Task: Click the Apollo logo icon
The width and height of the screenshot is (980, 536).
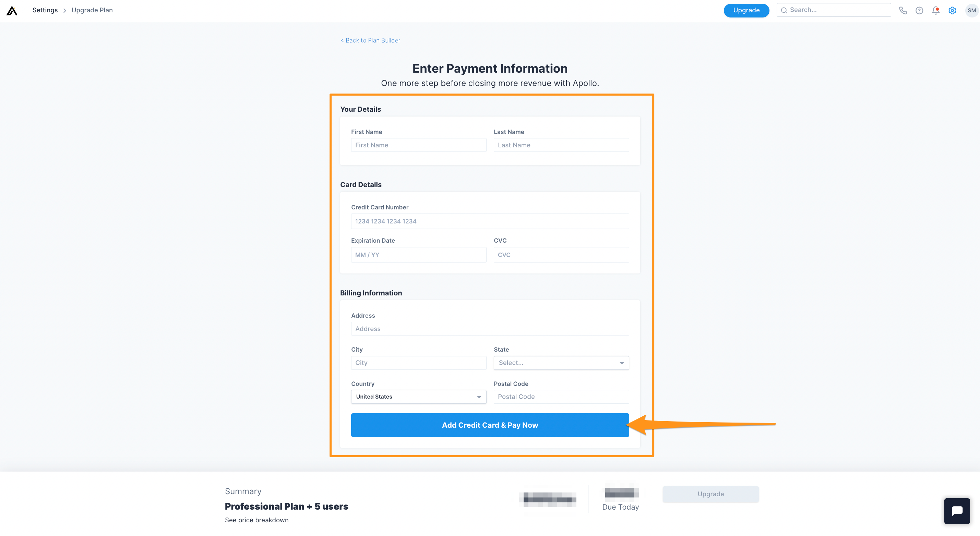Action: (x=12, y=10)
